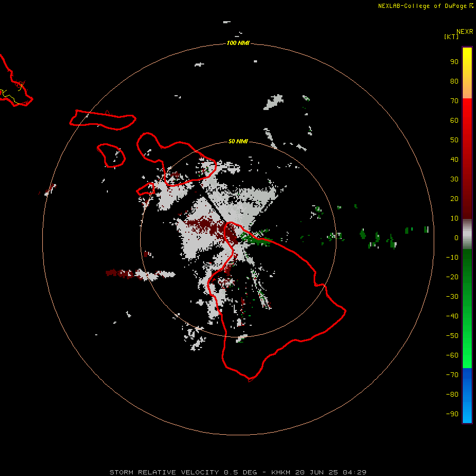Click the -30 value on velocity scale

(x=452, y=297)
